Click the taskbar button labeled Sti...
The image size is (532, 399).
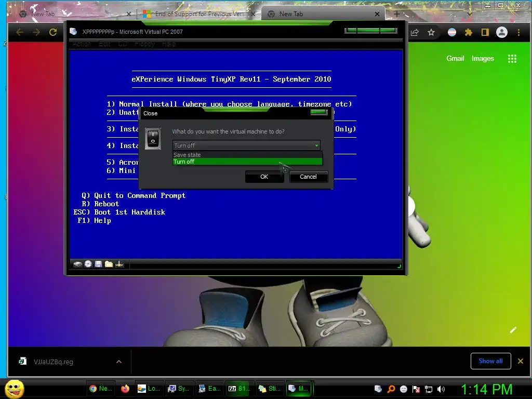[270, 389]
